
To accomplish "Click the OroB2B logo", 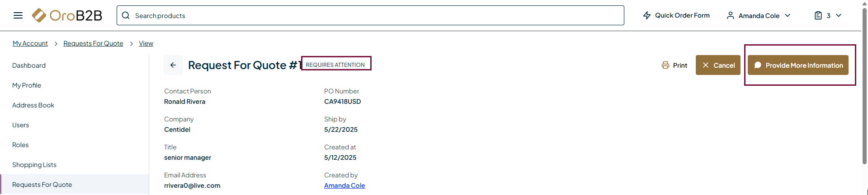I will (x=67, y=15).
